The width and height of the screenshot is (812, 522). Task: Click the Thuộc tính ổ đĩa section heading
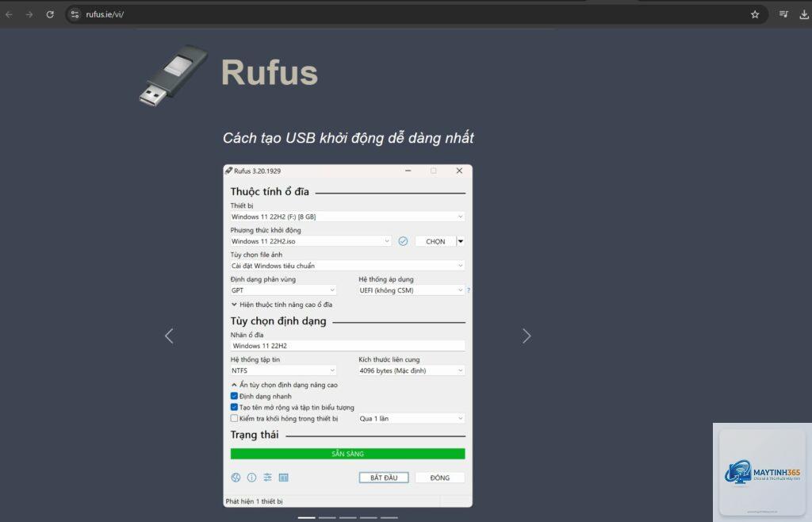coord(270,192)
